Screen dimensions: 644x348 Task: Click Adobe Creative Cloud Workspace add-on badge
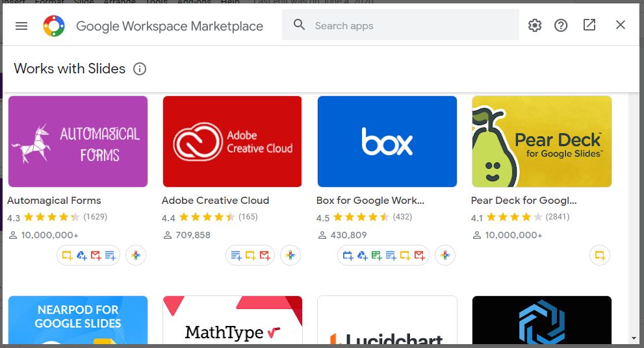(x=290, y=255)
